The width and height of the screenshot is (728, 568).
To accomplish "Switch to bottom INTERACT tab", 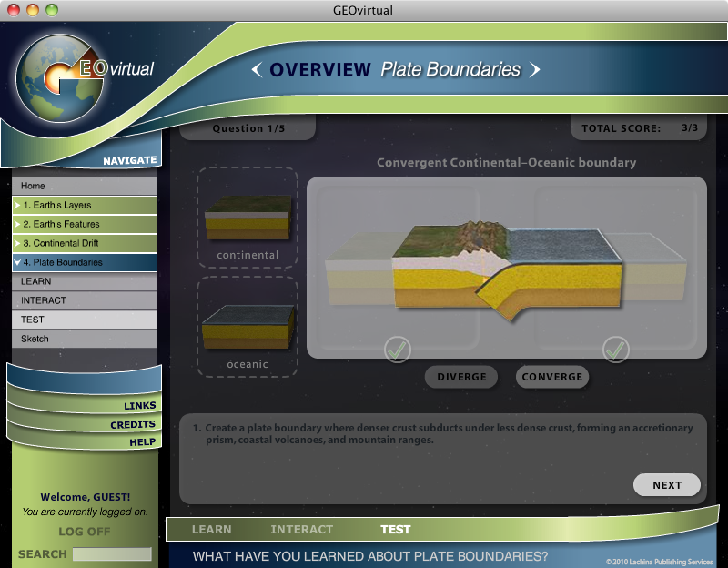I will tap(302, 530).
